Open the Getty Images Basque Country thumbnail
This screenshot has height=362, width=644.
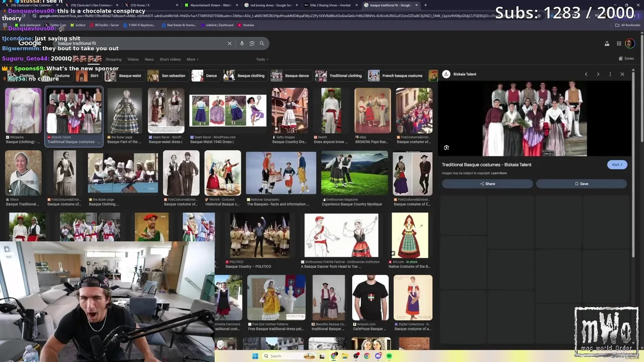[x=289, y=111]
